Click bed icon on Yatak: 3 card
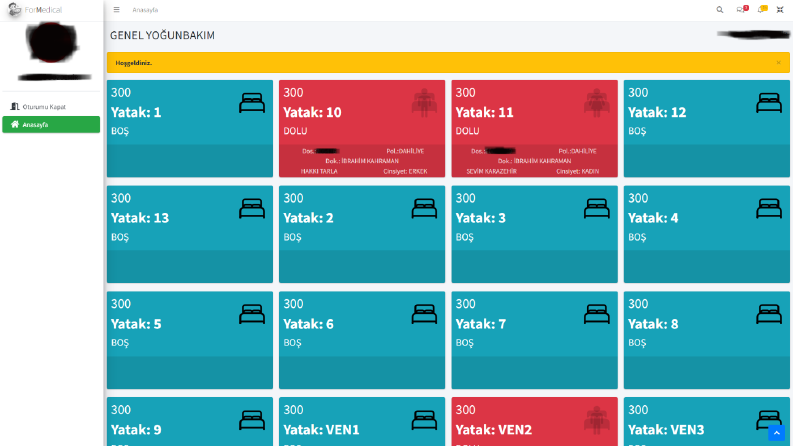793x446 pixels. coord(597,208)
